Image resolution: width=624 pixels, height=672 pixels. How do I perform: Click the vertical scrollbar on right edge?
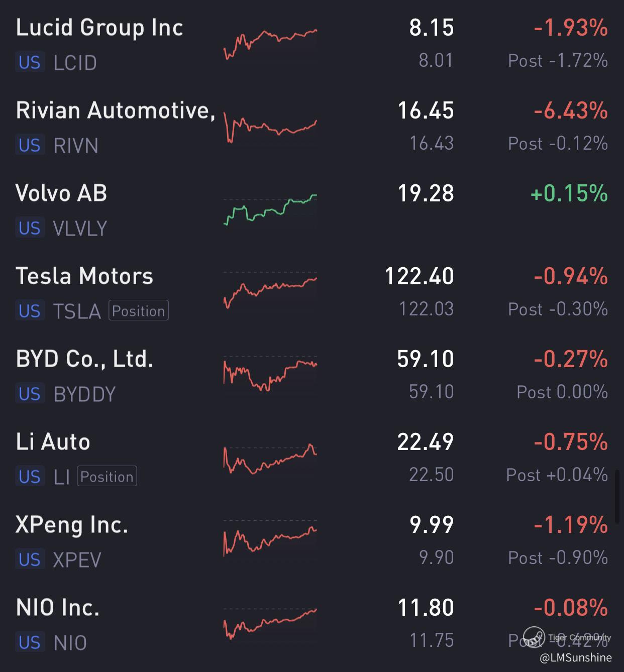(617, 497)
